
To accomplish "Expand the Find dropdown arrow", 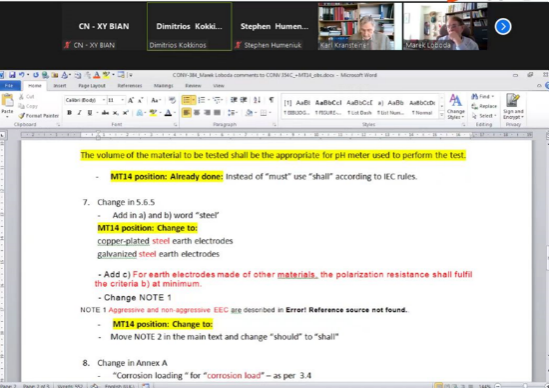I will pyautogui.click(x=493, y=97).
